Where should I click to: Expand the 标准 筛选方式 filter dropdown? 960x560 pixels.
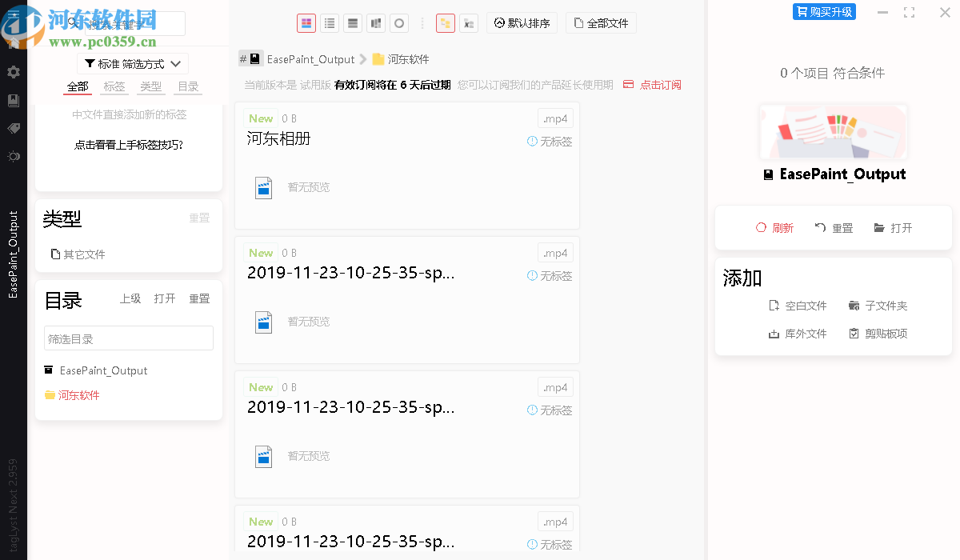click(x=132, y=63)
